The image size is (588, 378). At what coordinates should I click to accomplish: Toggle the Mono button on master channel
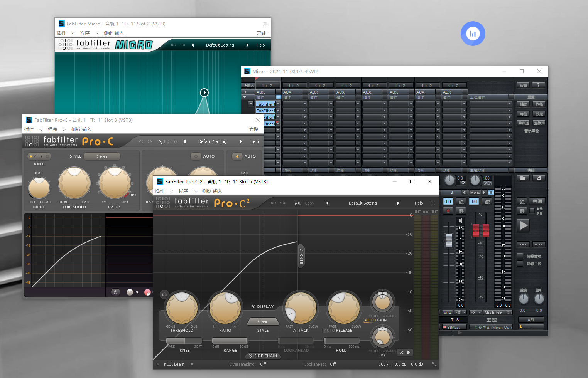[x=475, y=192]
